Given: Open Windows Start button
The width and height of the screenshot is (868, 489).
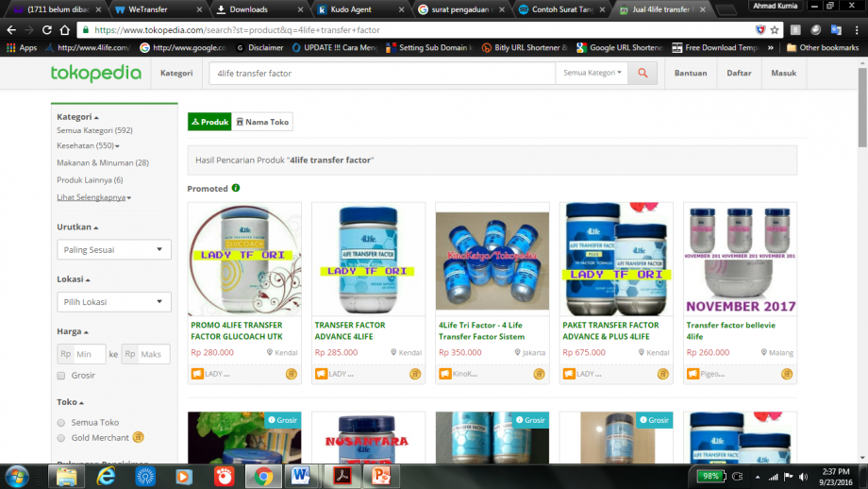Looking at the screenshot, I should click(x=17, y=477).
